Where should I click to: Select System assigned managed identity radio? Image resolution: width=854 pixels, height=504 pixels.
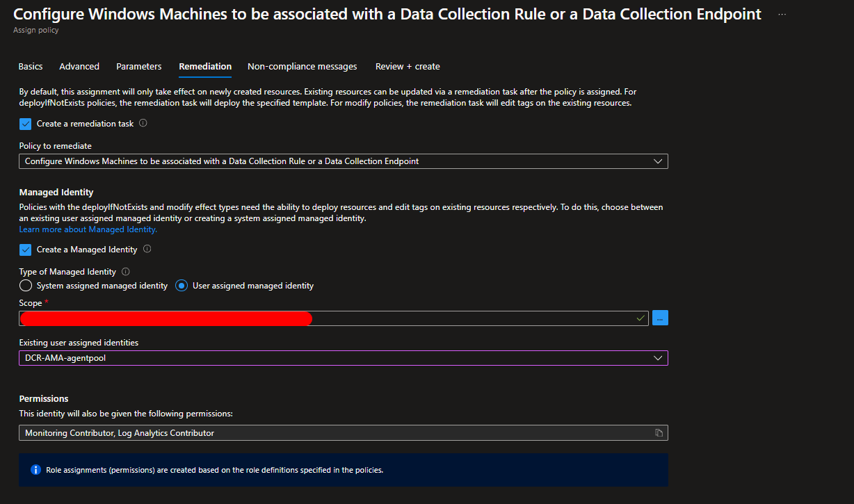(x=26, y=286)
